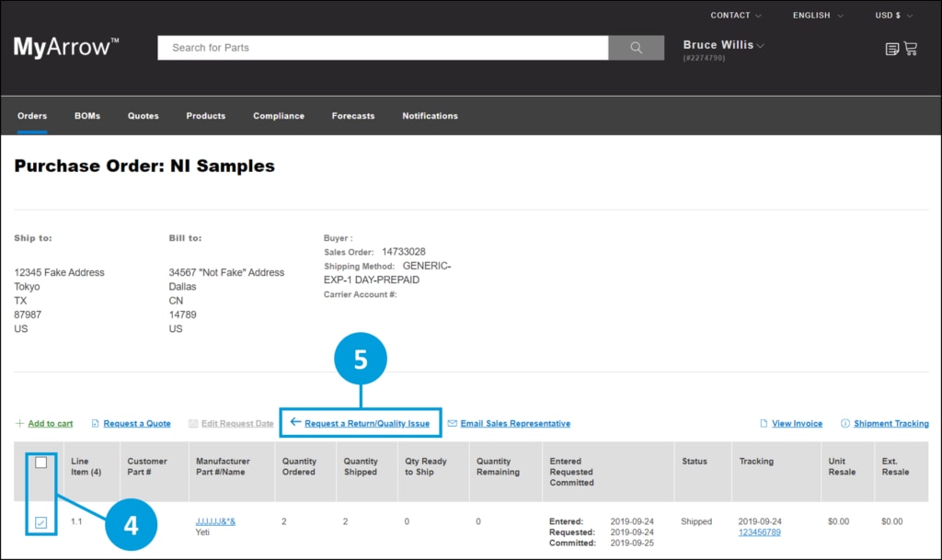The image size is (942, 560).
Task: Click the blue arrow icon on Request a Return/Quality Issue
Action: 294,423
